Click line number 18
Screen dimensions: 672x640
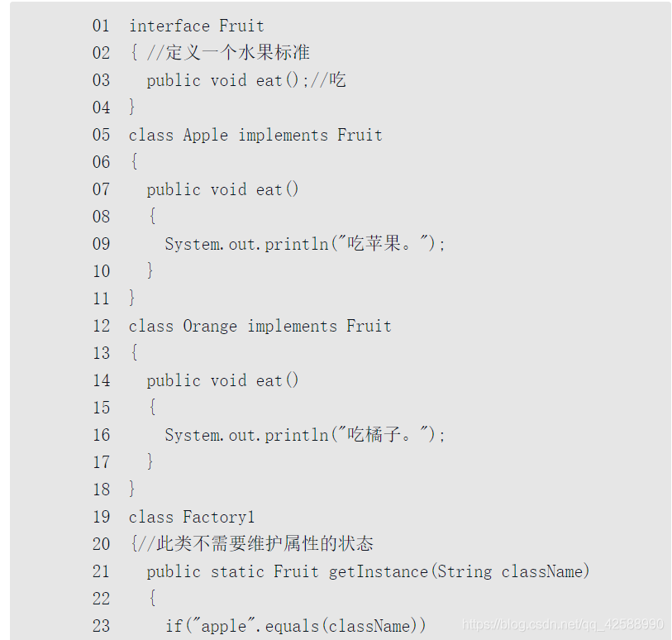point(101,490)
